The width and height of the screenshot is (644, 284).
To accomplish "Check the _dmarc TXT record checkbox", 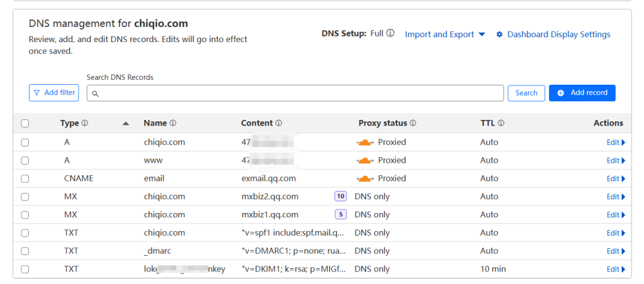I will point(25,251).
